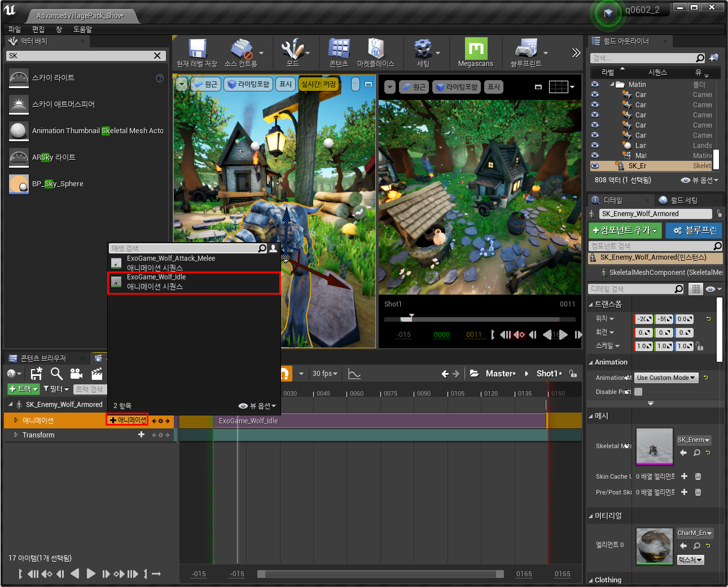Maximize the left viewport toggle icon

369,84
